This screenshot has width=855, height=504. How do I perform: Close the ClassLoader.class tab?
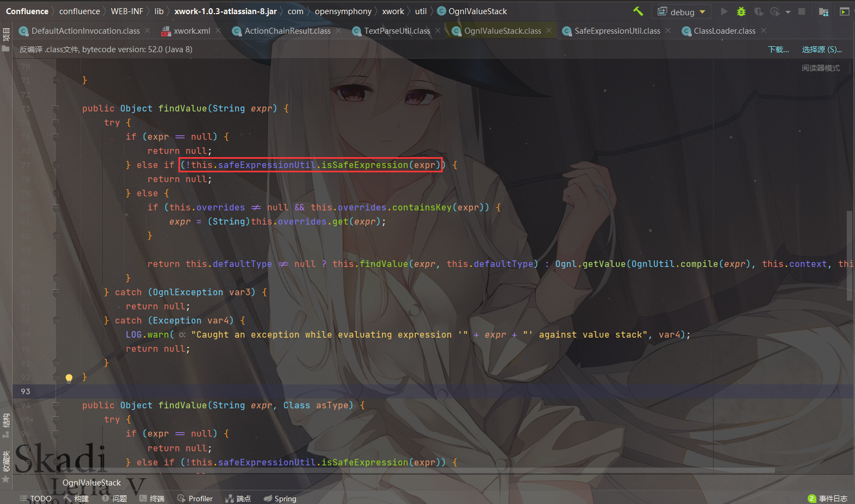(764, 30)
